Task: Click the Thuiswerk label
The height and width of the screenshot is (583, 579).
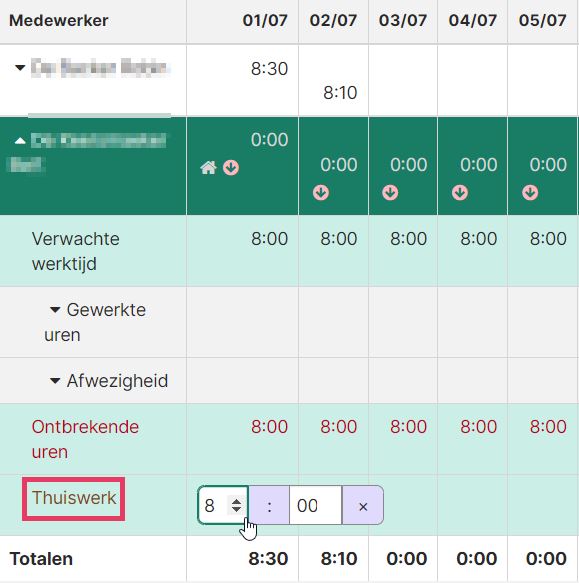Action: (74, 498)
